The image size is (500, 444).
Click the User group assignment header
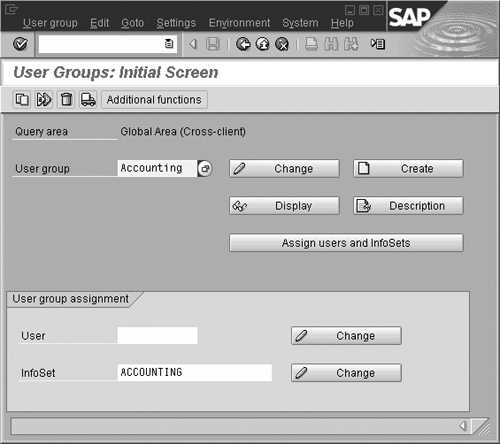70,299
